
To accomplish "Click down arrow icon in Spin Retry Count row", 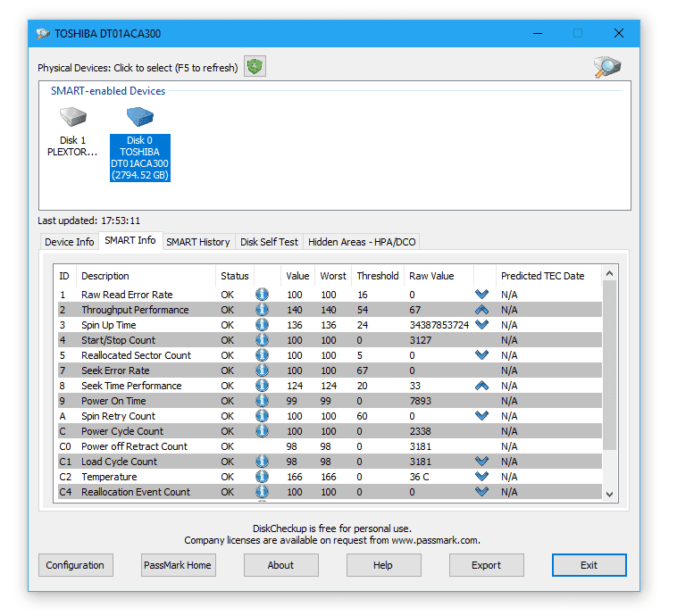I will click(481, 415).
